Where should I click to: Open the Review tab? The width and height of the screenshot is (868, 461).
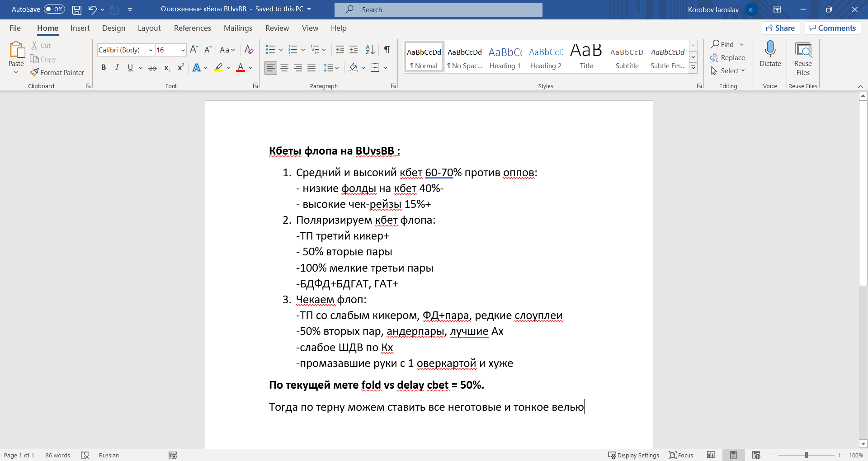277,28
